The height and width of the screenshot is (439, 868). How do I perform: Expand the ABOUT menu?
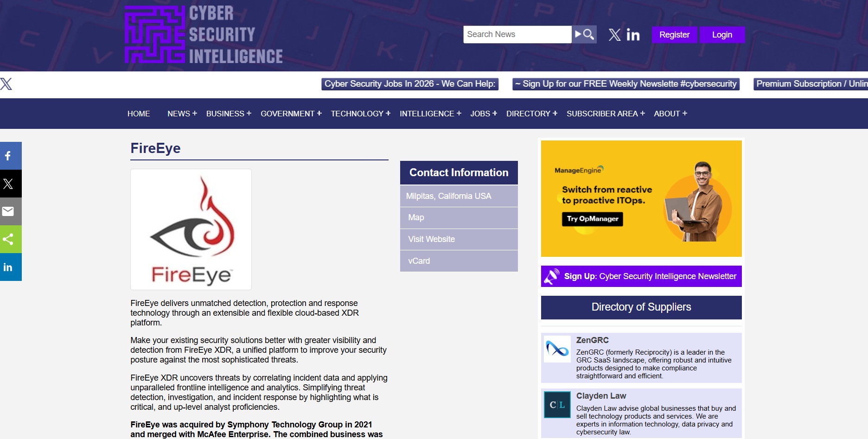pyautogui.click(x=670, y=114)
